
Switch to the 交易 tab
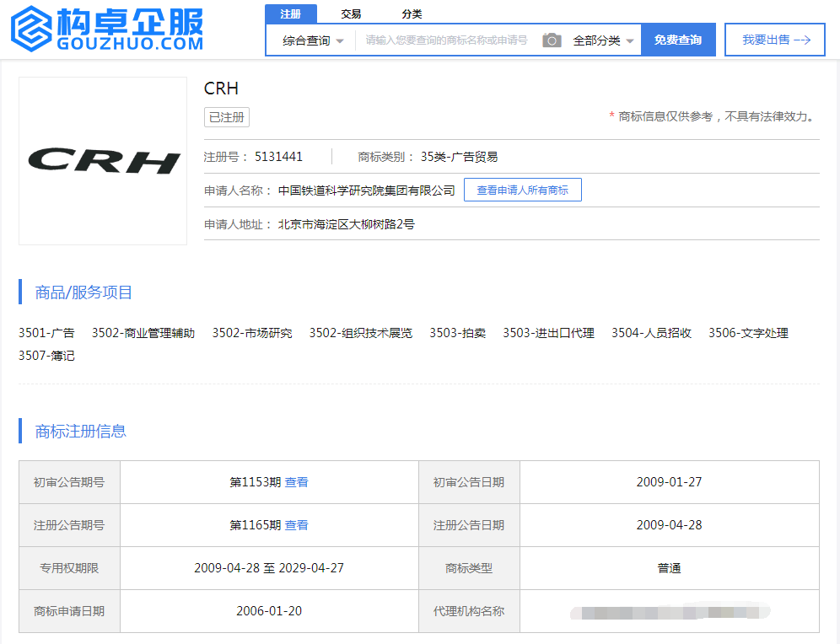[351, 14]
